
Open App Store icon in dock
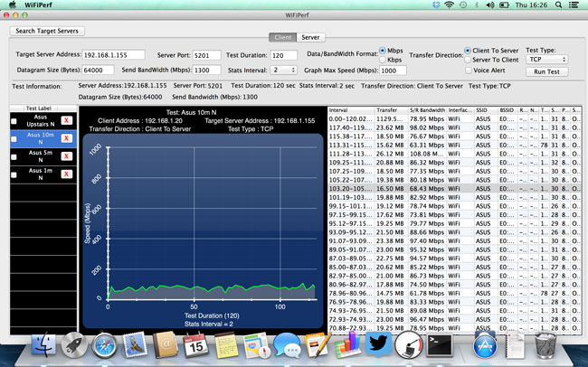(x=485, y=344)
